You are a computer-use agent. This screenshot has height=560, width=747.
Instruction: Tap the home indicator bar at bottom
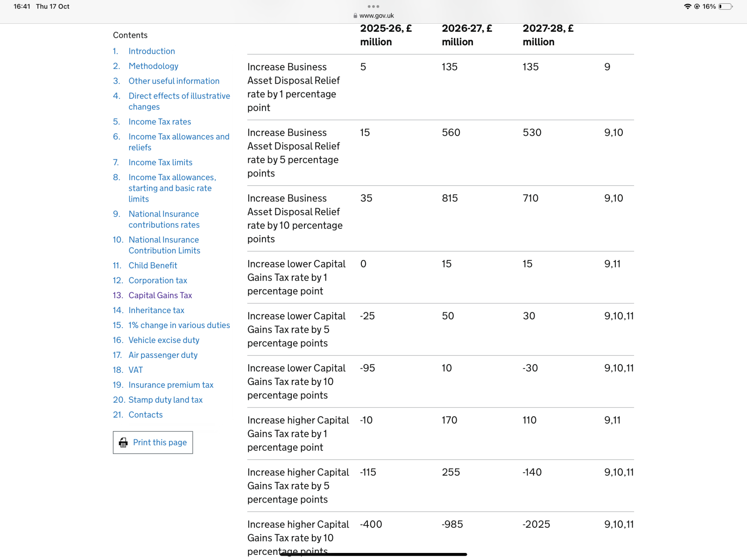coord(373,554)
